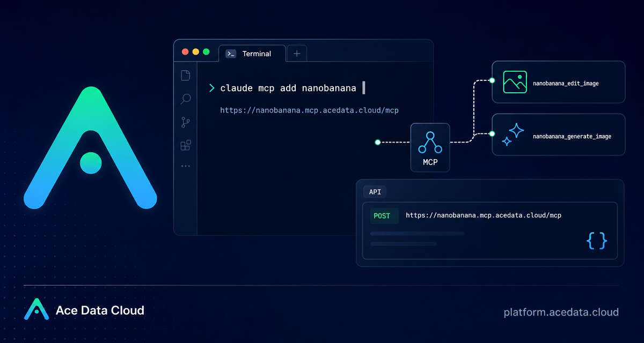The width and height of the screenshot is (644, 343).
Task: Click the green prompt chevron in terminal
Action: tap(211, 88)
